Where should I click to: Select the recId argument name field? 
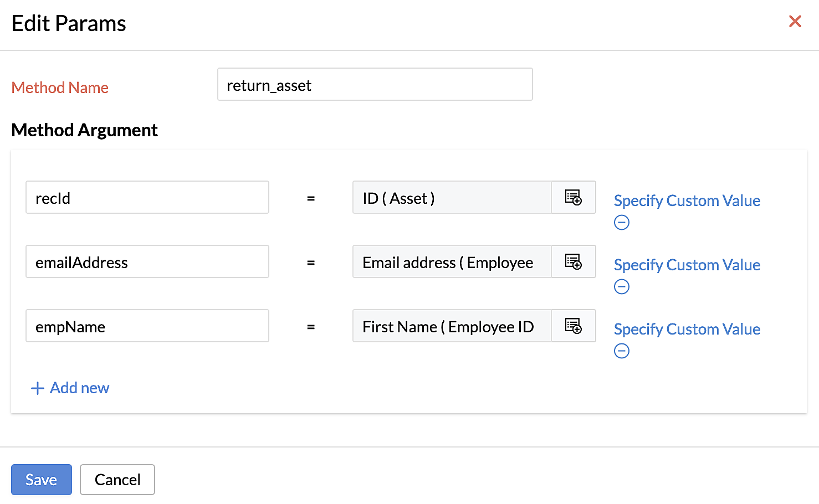pos(147,197)
